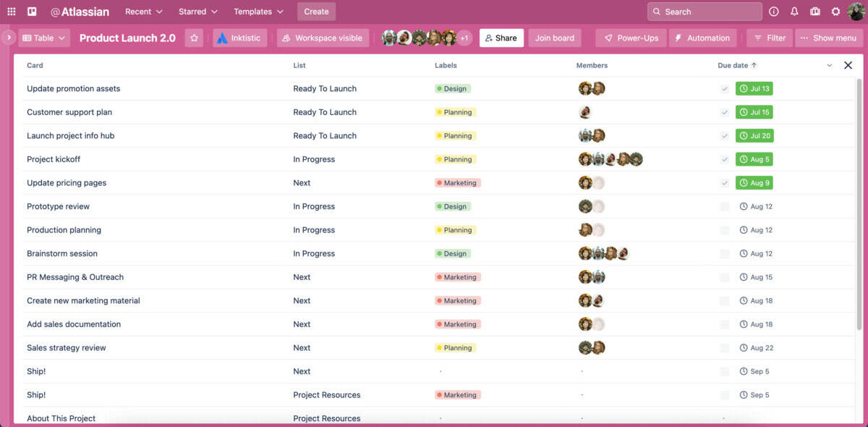The image size is (868, 427).
Task: Click member avatars on Project kickoff row
Action: pos(610,159)
